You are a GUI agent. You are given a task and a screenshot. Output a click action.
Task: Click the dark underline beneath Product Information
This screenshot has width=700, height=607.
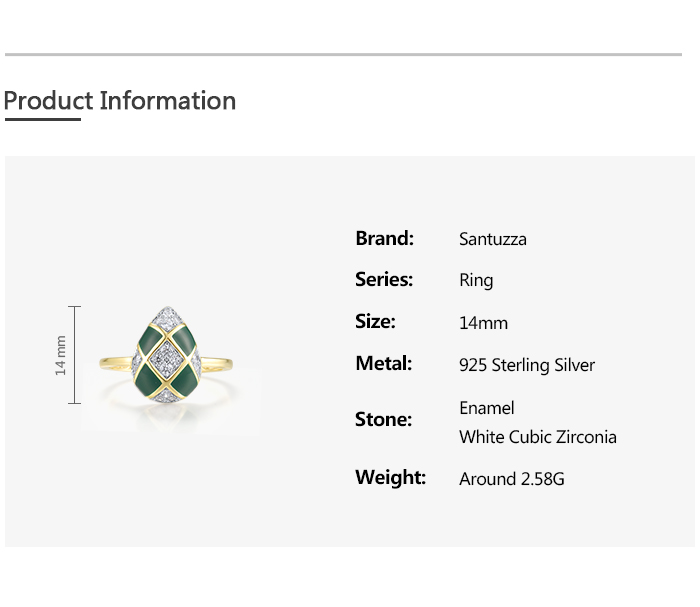pyautogui.click(x=42, y=120)
